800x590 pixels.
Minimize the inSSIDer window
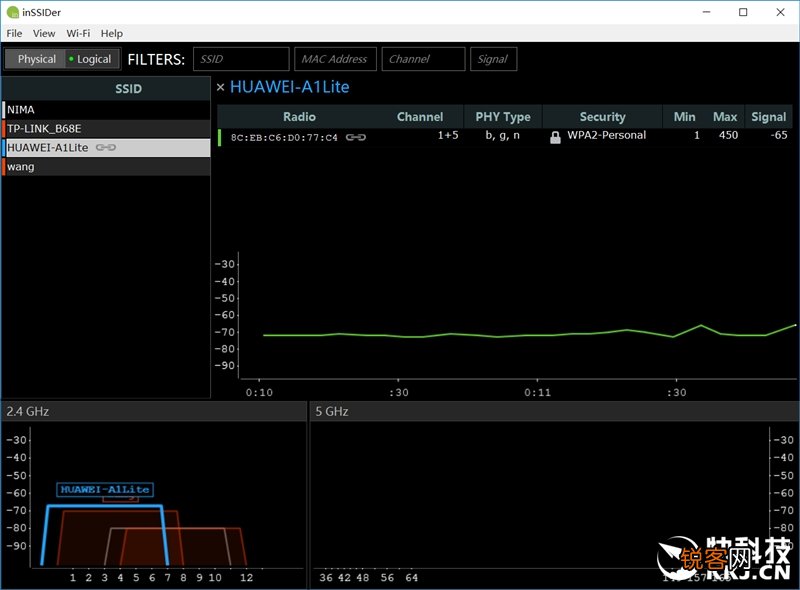707,12
